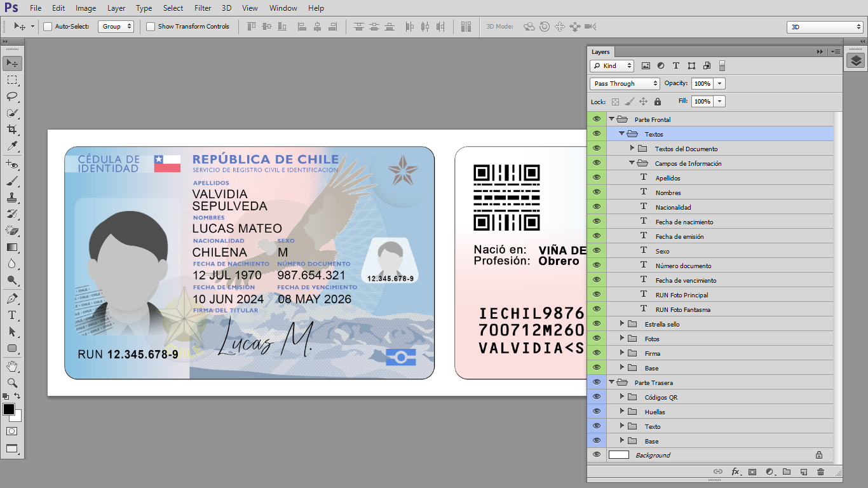The height and width of the screenshot is (488, 868).
Task: Toggle visibility of the Background layer
Action: (597, 454)
